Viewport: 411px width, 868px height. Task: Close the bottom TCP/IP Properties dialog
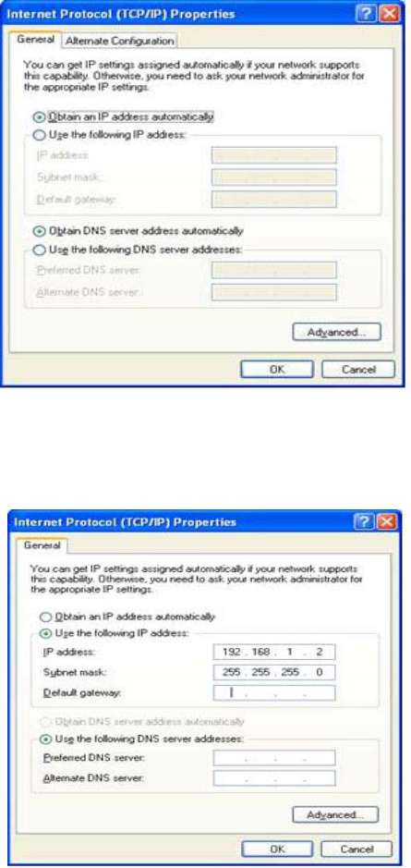387,522
